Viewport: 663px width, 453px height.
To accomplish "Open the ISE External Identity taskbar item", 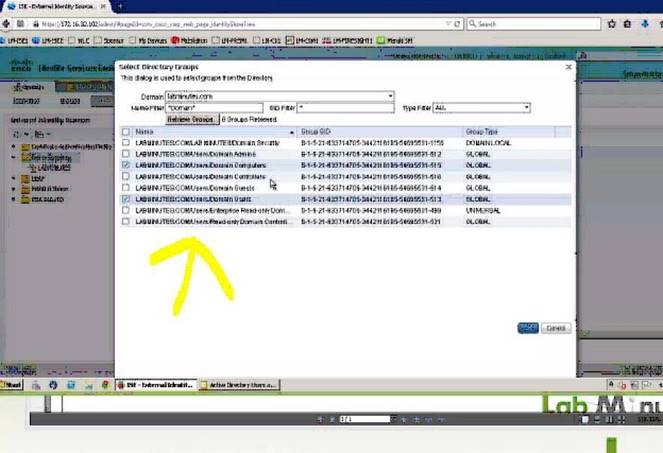I will click(x=156, y=385).
